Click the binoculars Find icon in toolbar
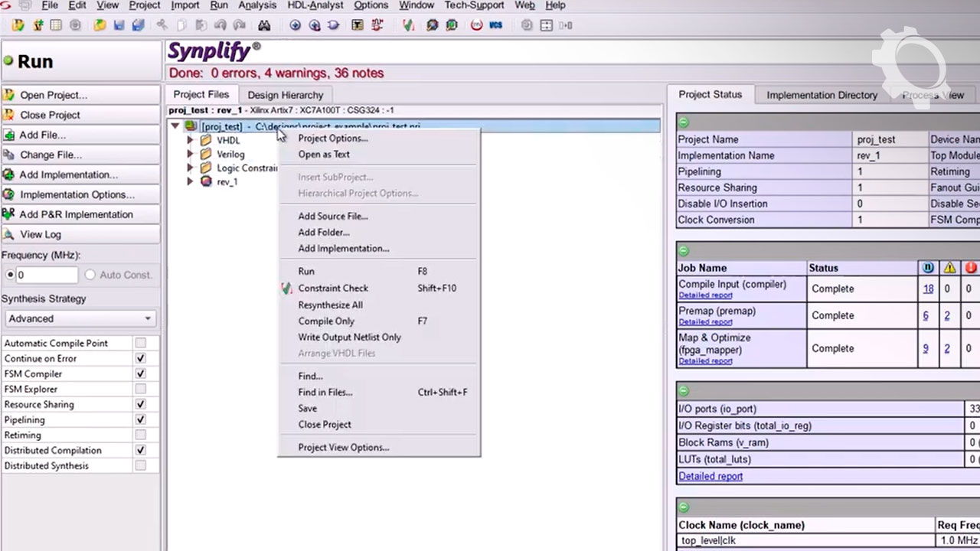Screen dimensions: 980x551 pyautogui.click(x=264, y=25)
